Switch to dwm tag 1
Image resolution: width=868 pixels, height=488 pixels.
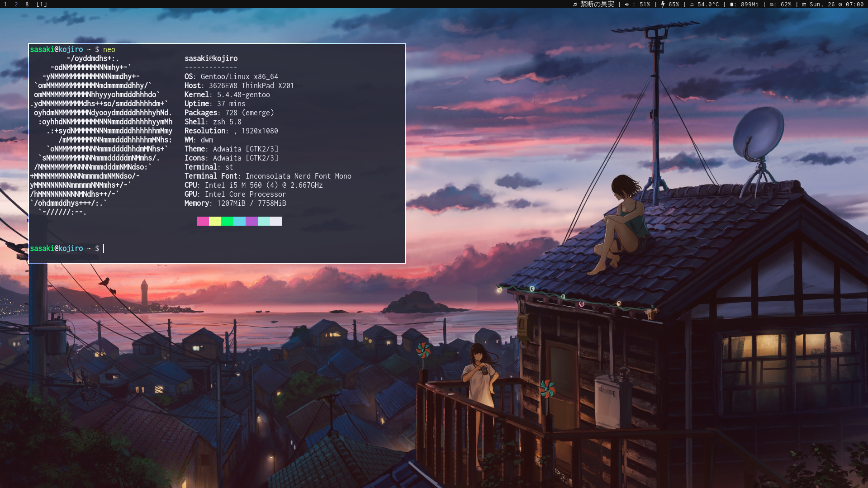coord(5,5)
